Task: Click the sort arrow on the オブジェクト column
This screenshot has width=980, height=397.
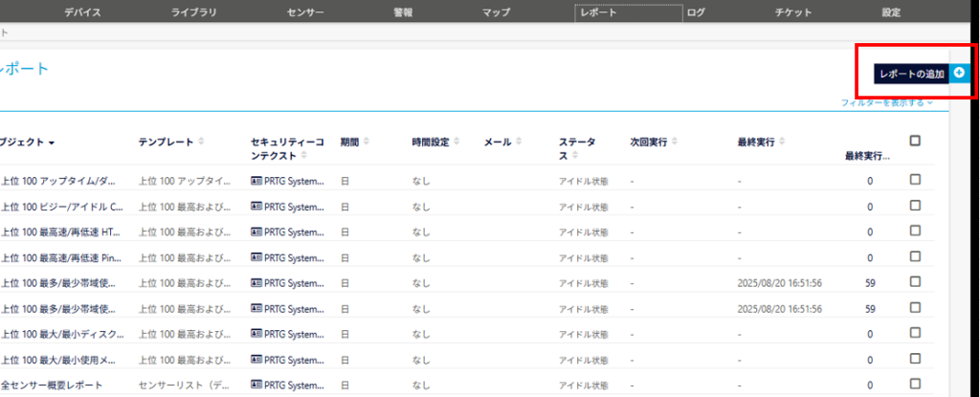Action: click(x=52, y=143)
